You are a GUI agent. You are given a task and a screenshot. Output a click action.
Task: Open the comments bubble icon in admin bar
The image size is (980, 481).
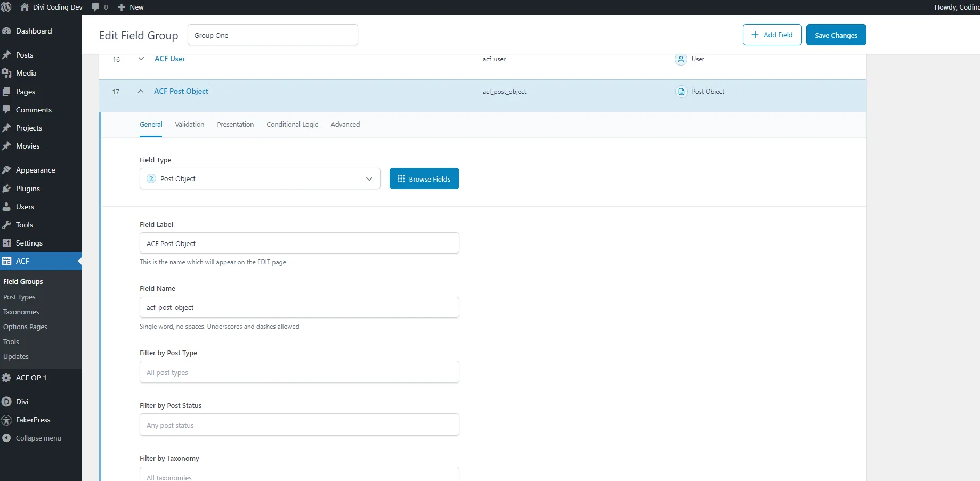pos(95,7)
